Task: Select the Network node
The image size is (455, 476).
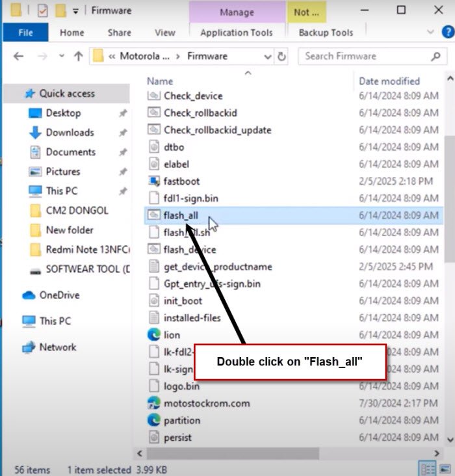Action: pyautogui.click(x=58, y=347)
